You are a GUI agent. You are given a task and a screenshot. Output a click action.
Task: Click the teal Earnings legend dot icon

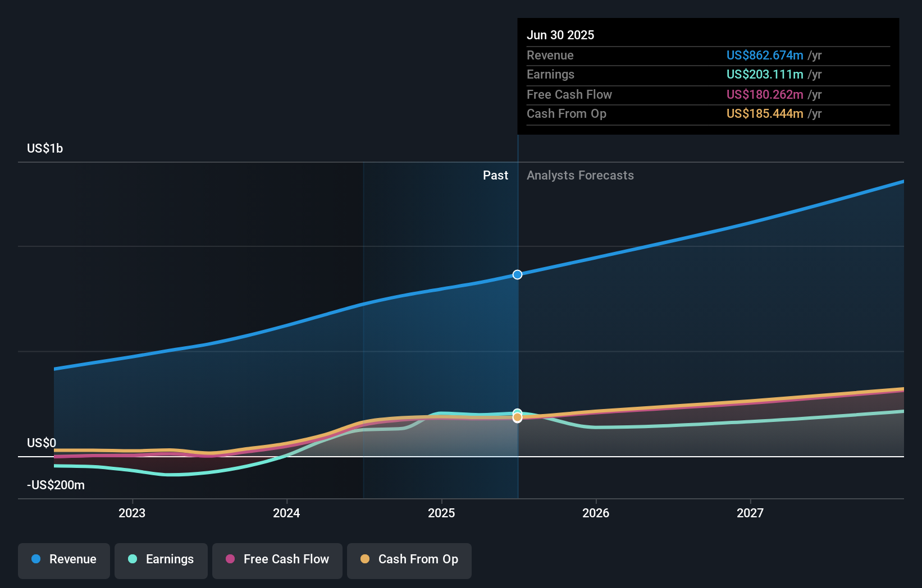pyautogui.click(x=132, y=559)
